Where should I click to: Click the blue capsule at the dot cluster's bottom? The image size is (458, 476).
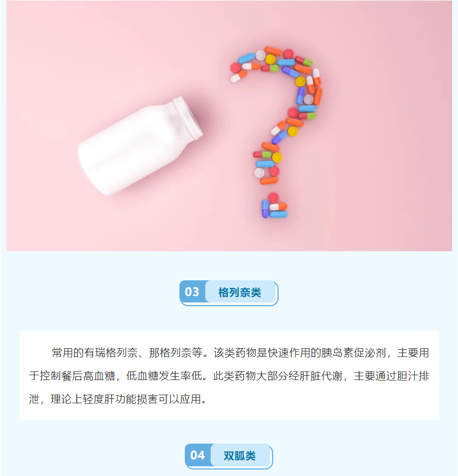click(x=279, y=215)
